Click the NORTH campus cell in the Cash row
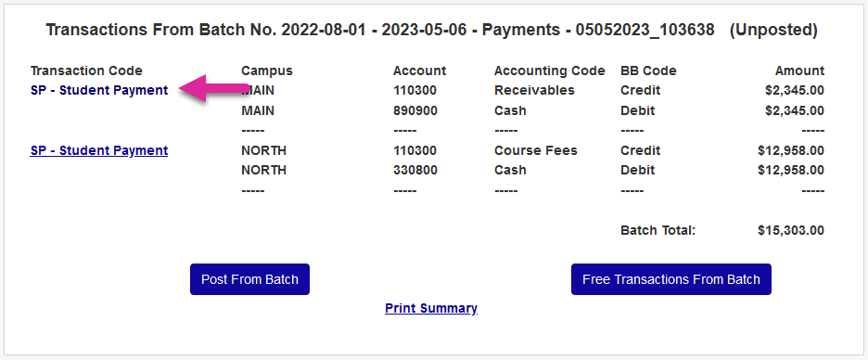Image resolution: width=868 pixels, height=360 pixels. click(x=264, y=170)
